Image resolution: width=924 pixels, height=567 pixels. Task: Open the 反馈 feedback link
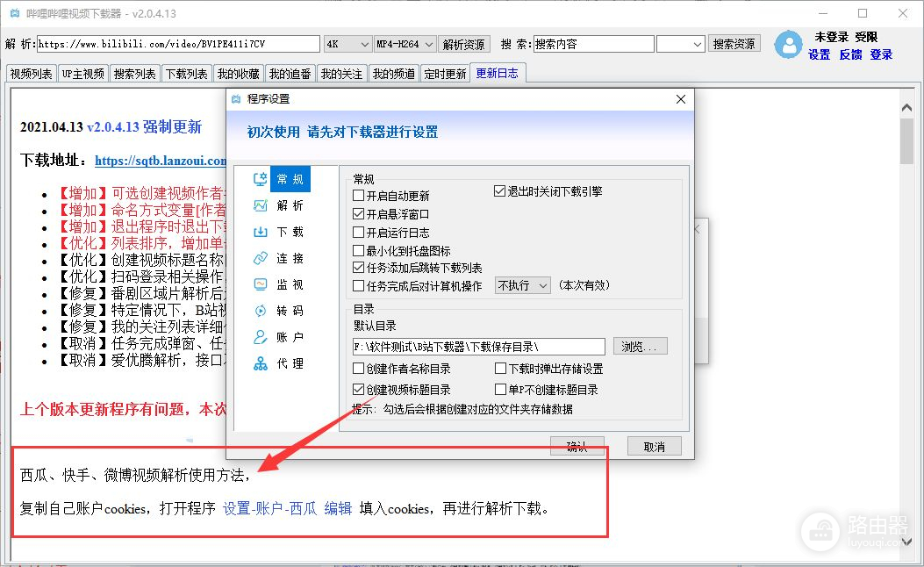850,54
